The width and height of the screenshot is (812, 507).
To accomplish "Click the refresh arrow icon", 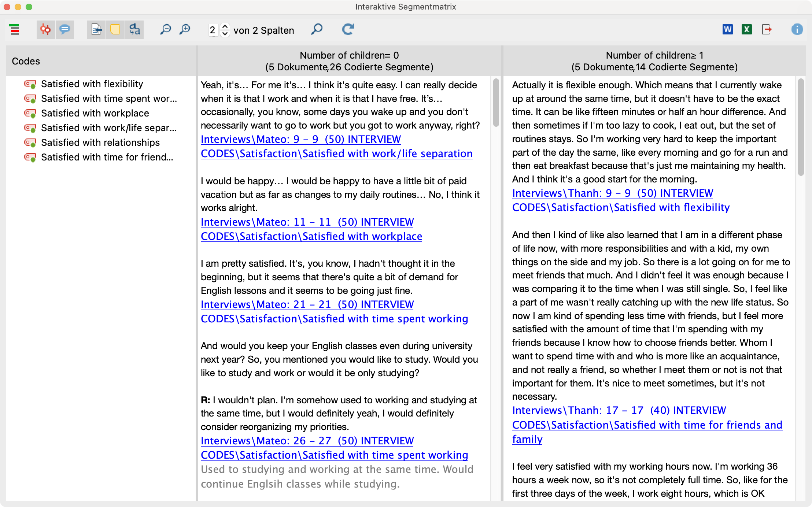I will click(348, 30).
